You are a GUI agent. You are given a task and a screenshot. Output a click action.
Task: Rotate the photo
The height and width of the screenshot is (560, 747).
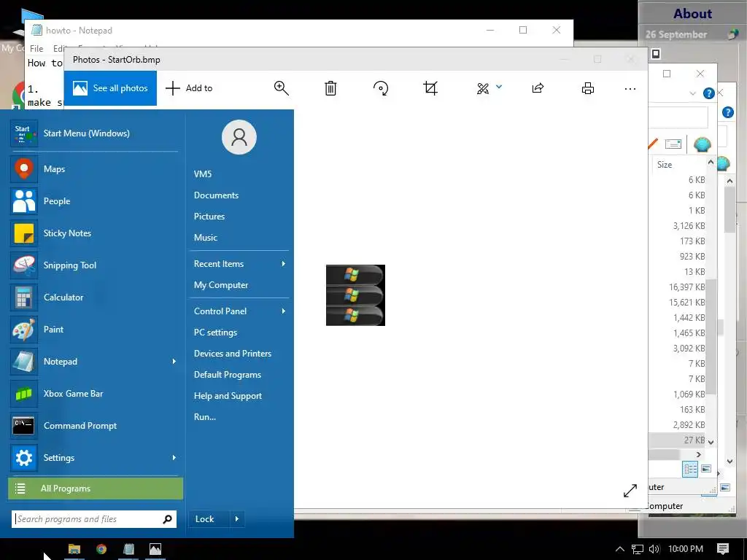pyautogui.click(x=381, y=88)
